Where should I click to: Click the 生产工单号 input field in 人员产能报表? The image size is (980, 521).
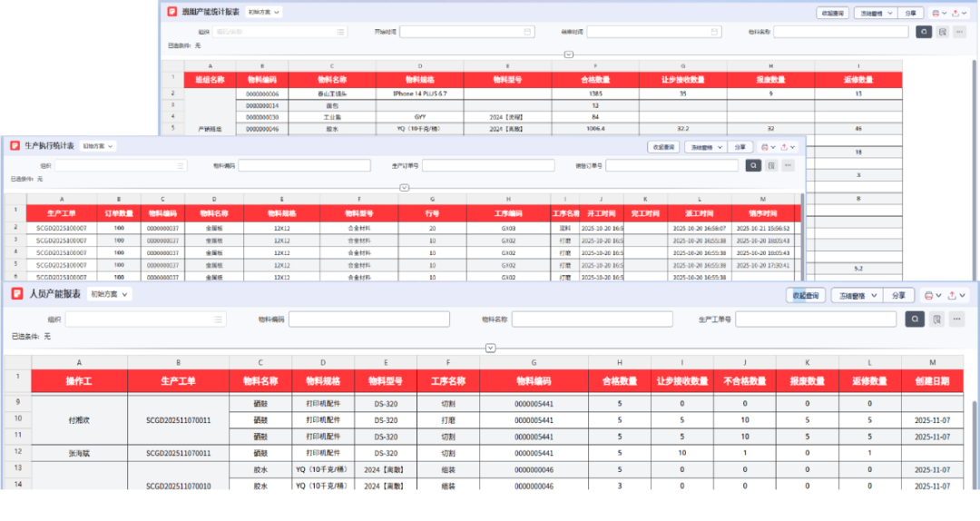[815, 319]
